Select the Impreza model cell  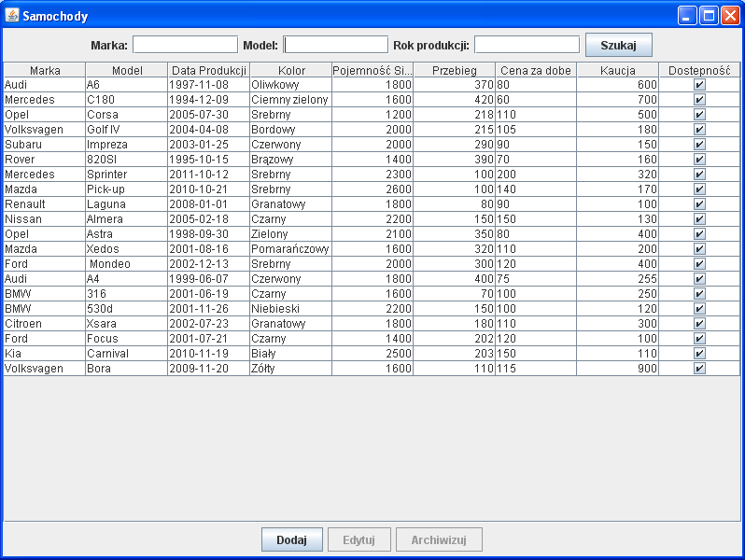(x=127, y=145)
